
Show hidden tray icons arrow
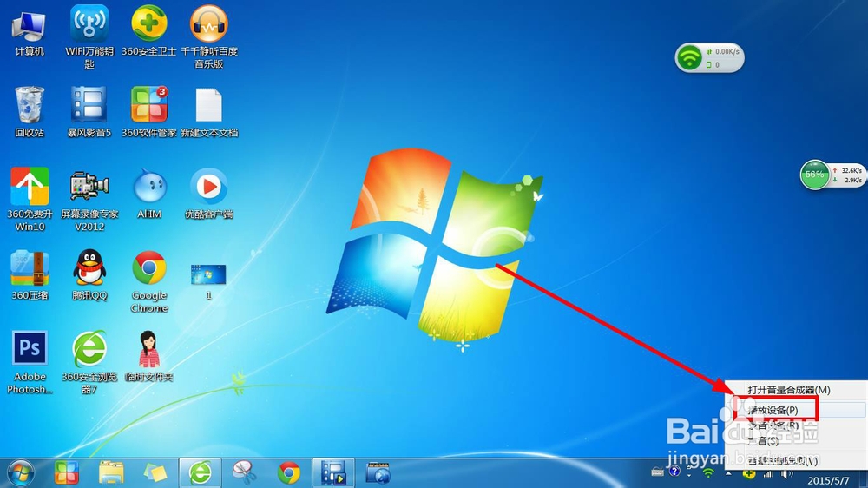[x=728, y=473]
